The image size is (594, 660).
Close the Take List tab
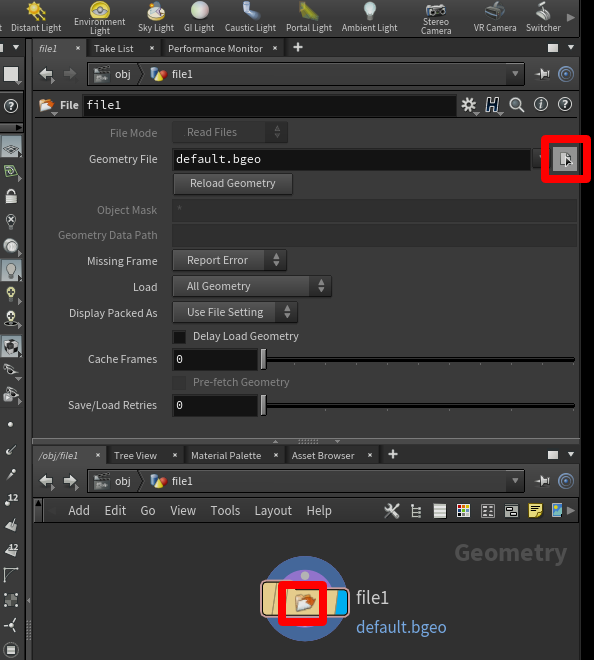click(152, 48)
